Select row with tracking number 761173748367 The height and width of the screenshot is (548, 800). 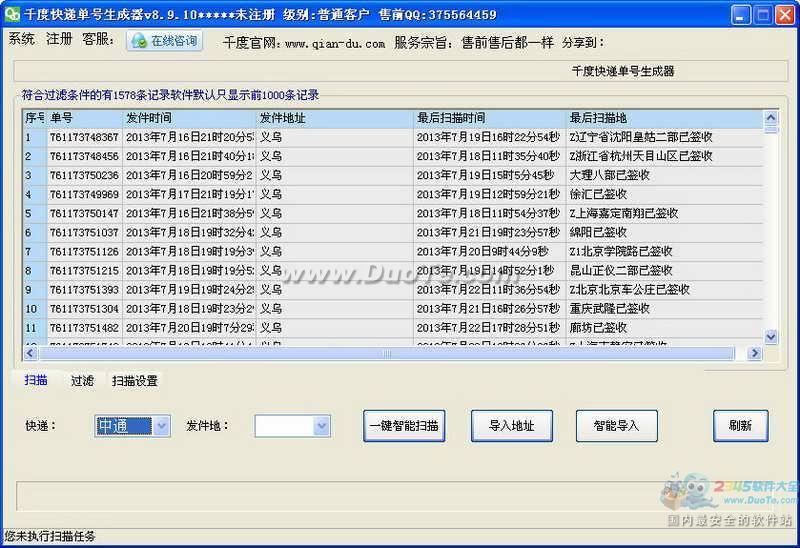point(84,137)
